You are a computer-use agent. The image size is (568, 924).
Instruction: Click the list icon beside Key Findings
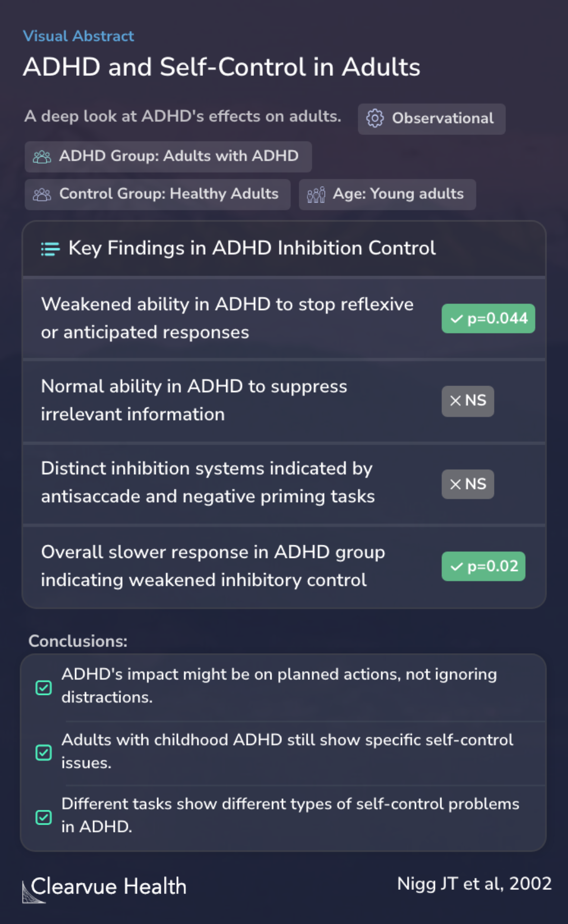(50, 249)
